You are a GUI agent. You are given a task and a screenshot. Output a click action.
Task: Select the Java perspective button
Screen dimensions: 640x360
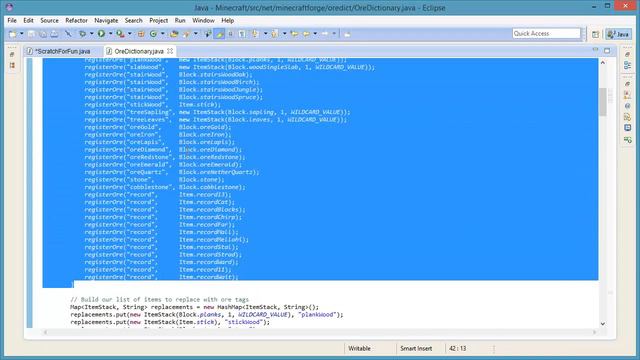[618, 34]
